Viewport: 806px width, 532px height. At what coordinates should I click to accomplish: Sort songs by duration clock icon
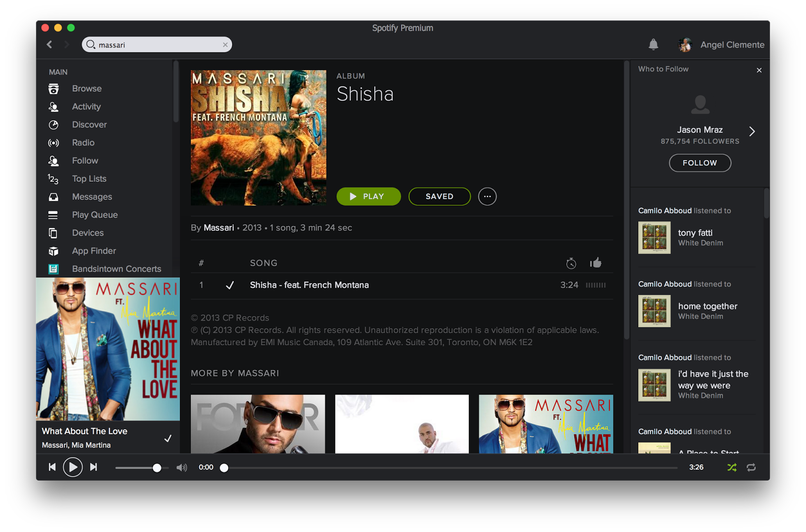(571, 263)
